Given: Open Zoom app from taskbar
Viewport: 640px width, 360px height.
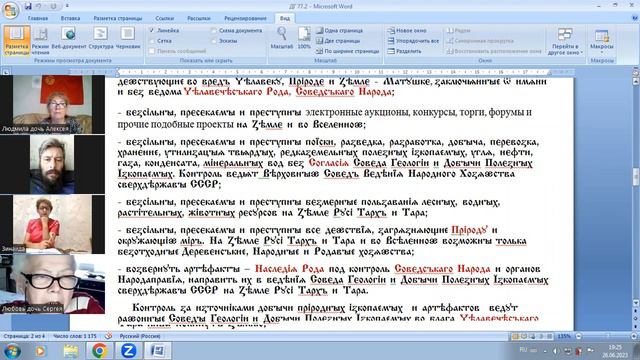Looking at the screenshot, I should (128, 351).
